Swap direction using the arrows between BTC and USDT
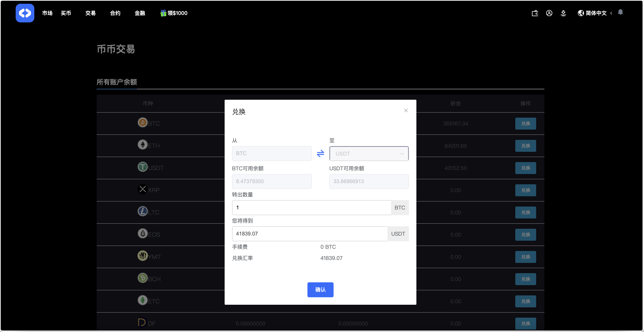The width and height of the screenshot is (644, 332). [x=320, y=153]
